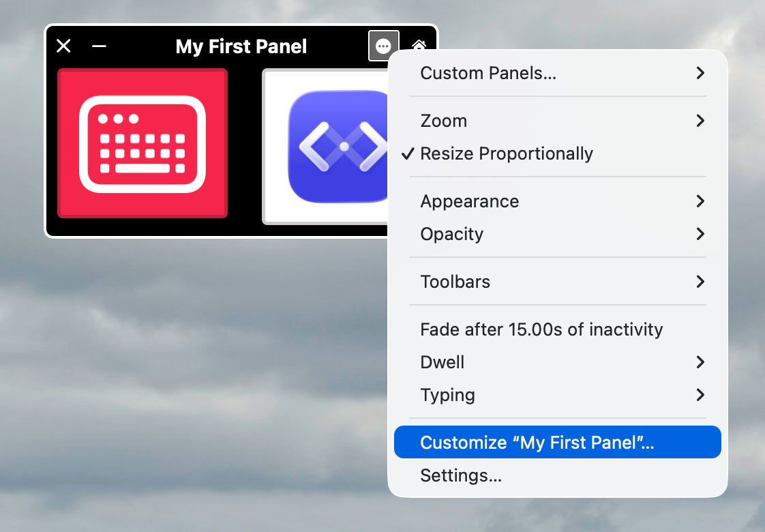The image size is (765, 532).
Task: Expand the Zoom submenu
Action: click(443, 121)
